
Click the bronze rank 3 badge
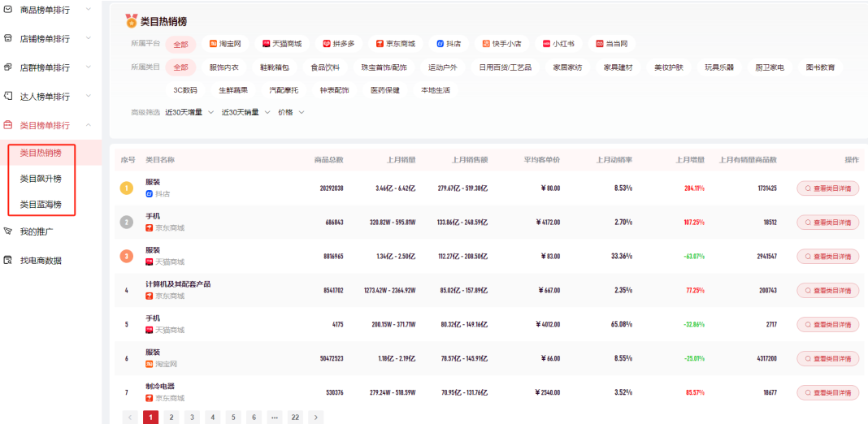127,257
